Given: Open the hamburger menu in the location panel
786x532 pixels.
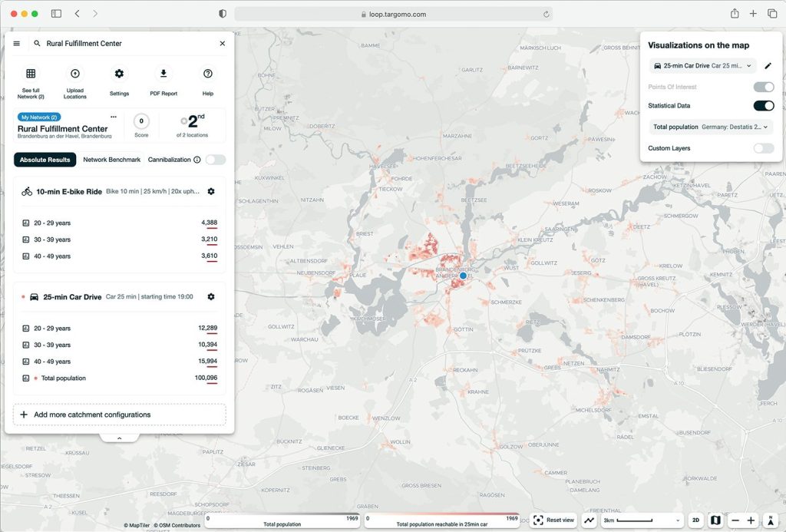Looking at the screenshot, I should click(x=17, y=44).
